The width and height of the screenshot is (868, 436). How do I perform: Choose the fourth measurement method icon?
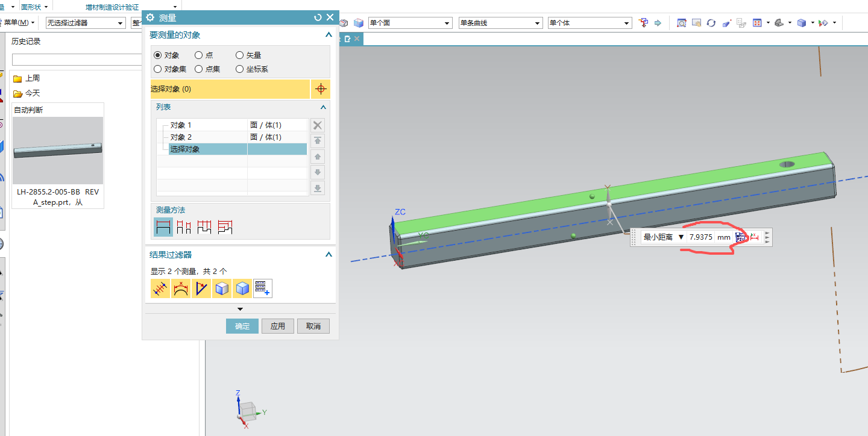tap(225, 227)
